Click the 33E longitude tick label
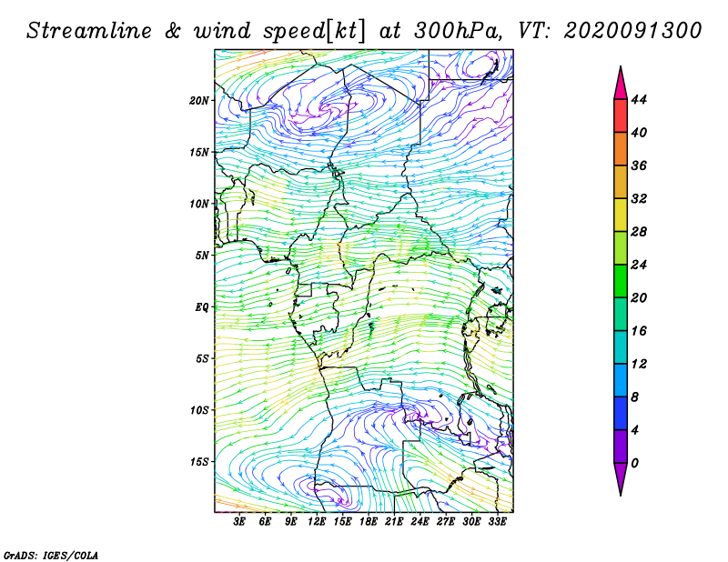The height and width of the screenshot is (562, 728). coord(497,521)
